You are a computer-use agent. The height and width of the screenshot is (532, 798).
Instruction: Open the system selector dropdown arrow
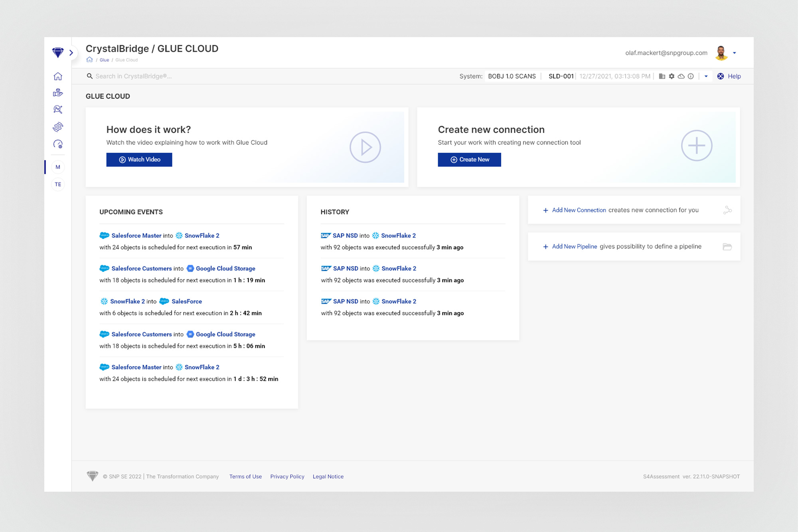point(706,76)
